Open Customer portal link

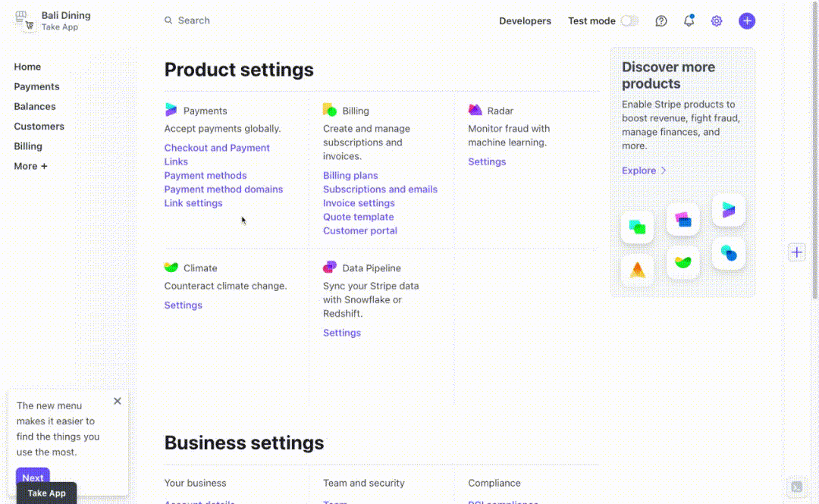point(360,230)
